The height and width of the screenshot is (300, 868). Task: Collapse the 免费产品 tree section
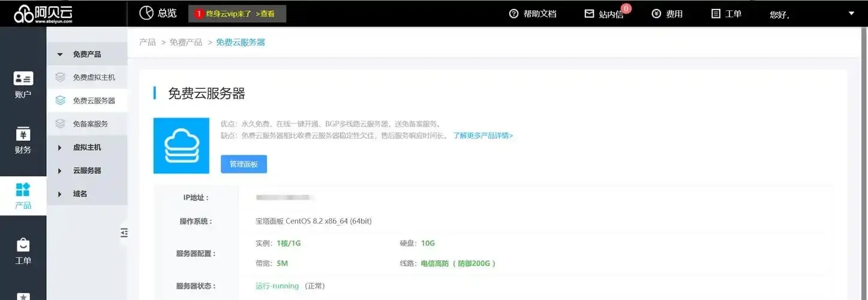[x=87, y=54]
